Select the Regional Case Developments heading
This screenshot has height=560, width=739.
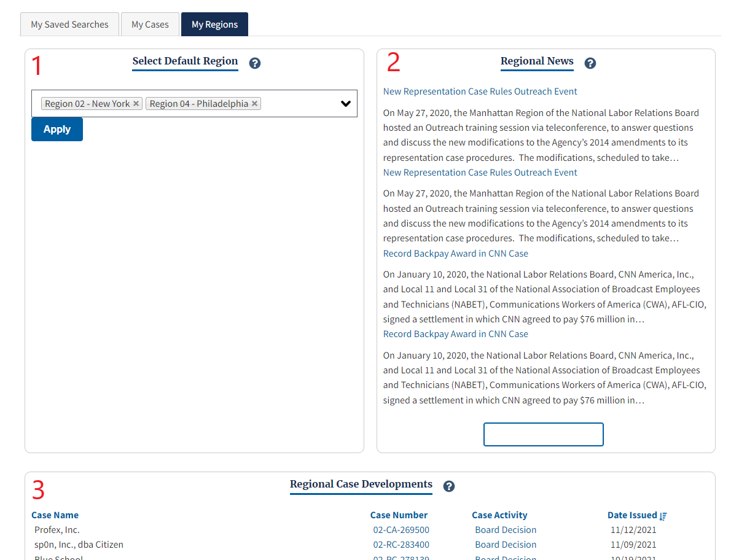pos(361,484)
